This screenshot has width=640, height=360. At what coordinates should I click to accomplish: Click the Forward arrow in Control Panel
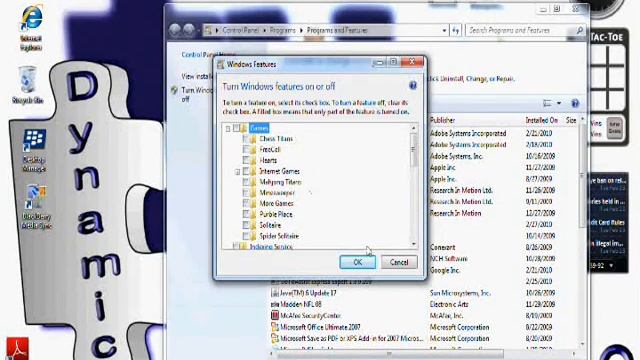tap(189, 30)
